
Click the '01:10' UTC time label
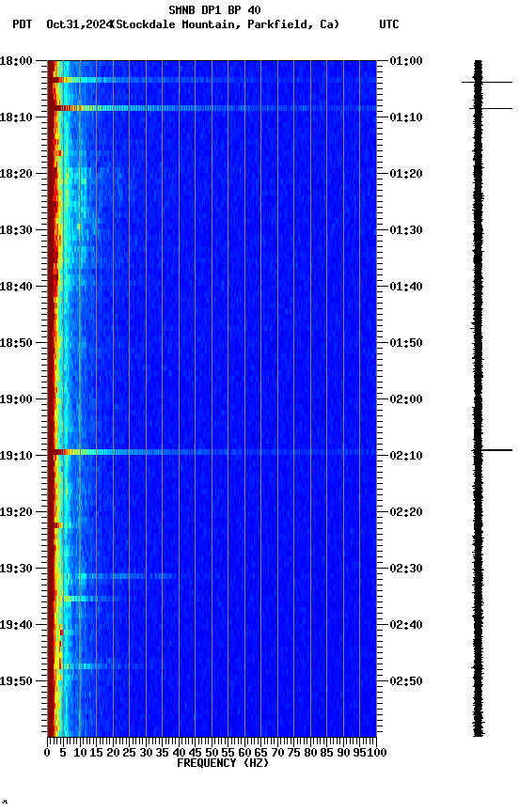coord(406,117)
